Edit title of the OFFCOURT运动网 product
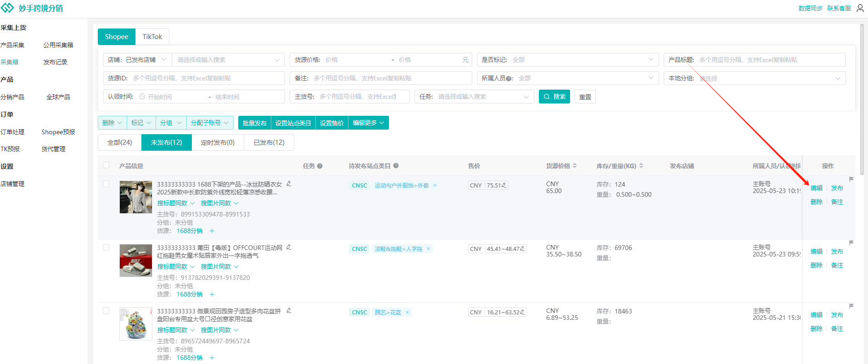The image size is (868, 364). pyautogui.click(x=289, y=247)
